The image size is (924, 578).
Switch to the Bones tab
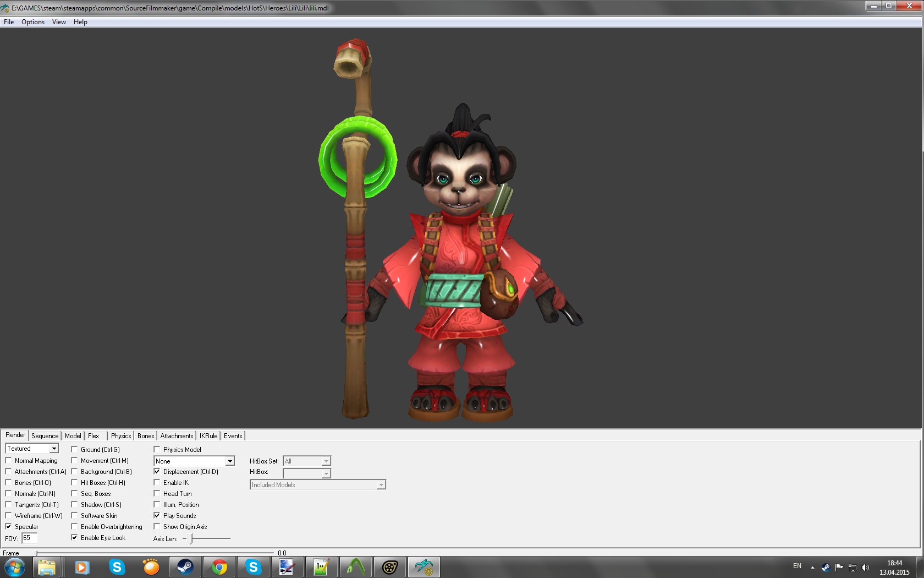click(x=146, y=436)
